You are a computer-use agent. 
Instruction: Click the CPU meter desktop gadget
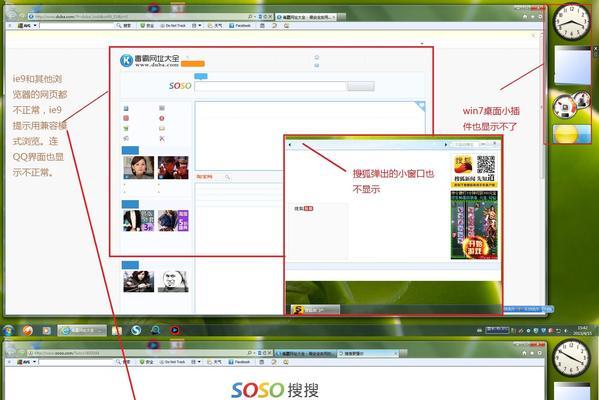point(571,104)
